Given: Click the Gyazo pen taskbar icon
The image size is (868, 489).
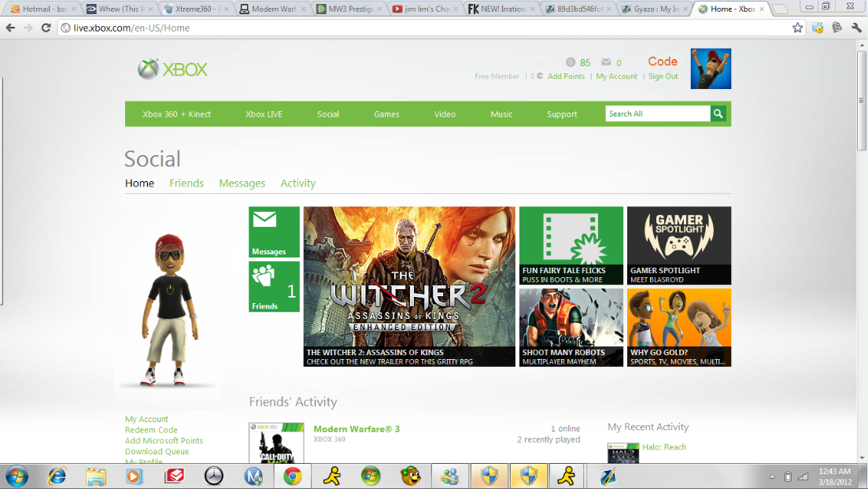Looking at the screenshot, I should [x=608, y=476].
